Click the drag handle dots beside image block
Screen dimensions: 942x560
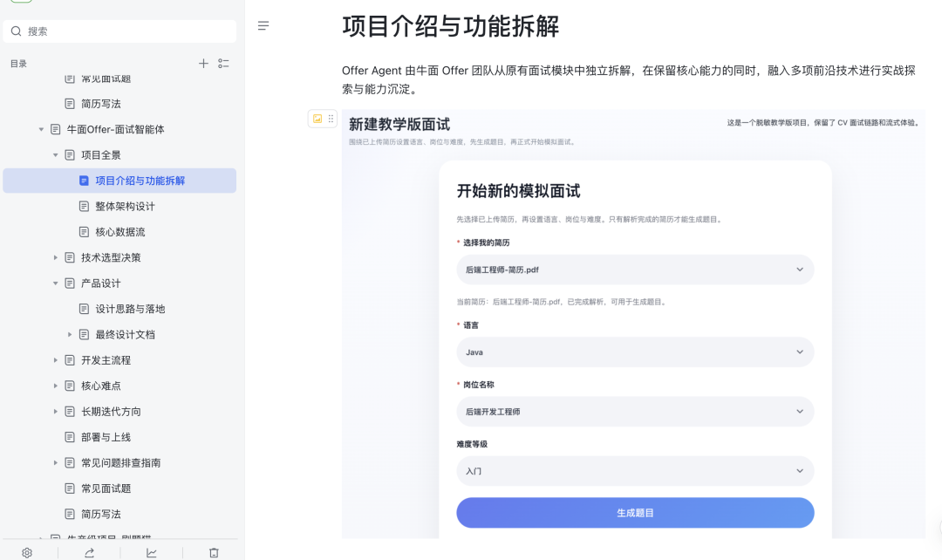(x=331, y=119)
